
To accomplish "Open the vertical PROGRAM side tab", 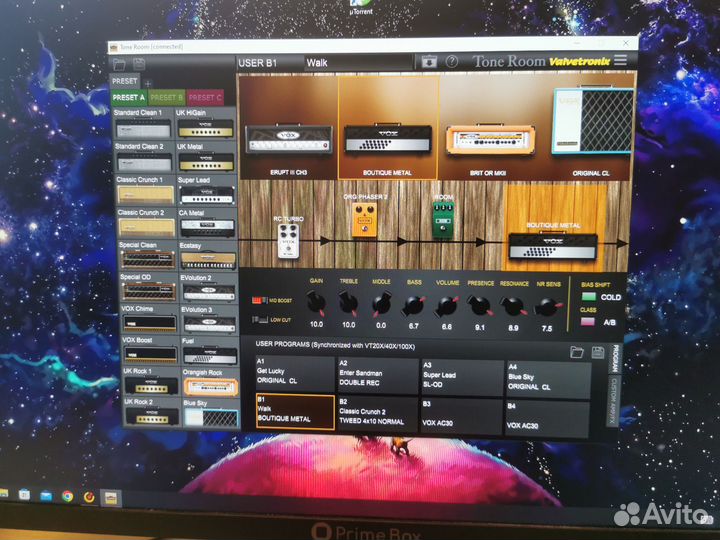I will click(x=615, y=358).
